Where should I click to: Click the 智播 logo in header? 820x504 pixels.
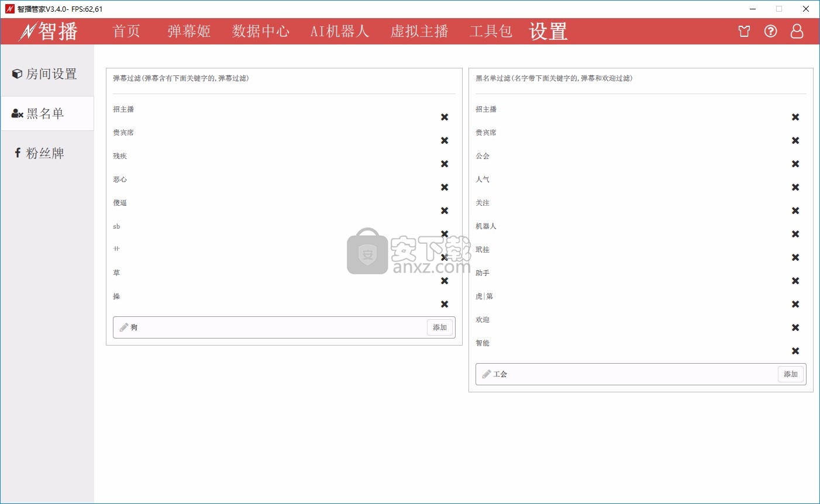(49, 31)
